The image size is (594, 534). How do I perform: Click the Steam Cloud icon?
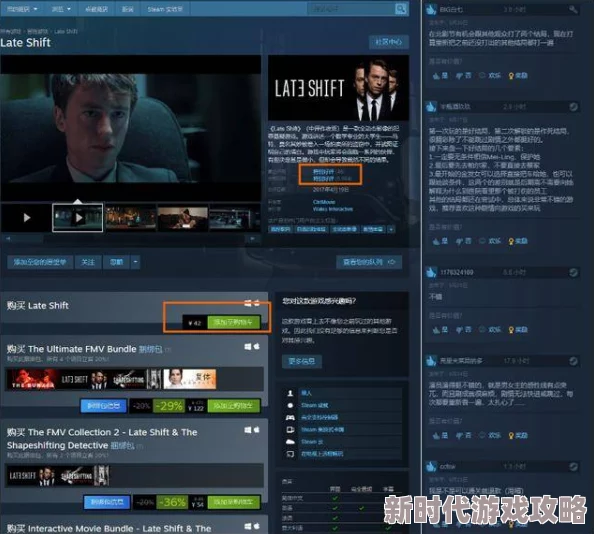point(290,442)
